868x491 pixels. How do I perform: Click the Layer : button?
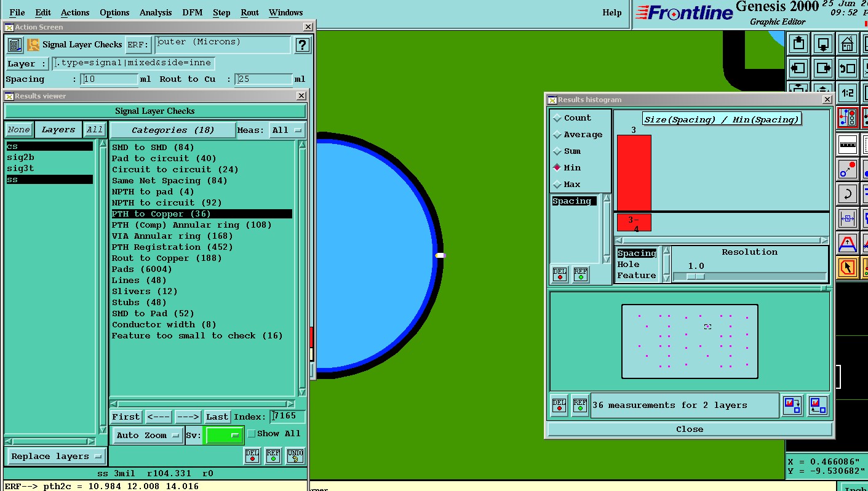click(27, 63)
